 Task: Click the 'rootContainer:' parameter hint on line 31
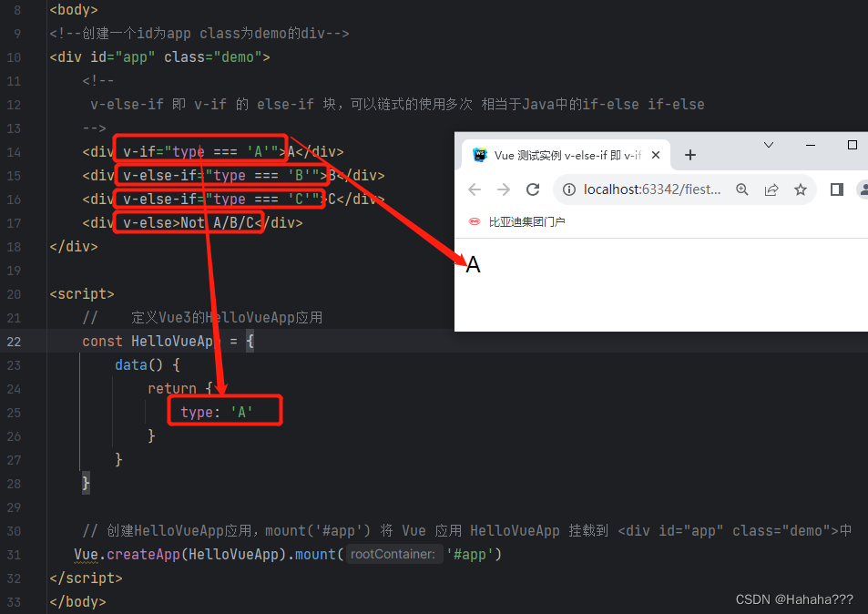(394, 554)
